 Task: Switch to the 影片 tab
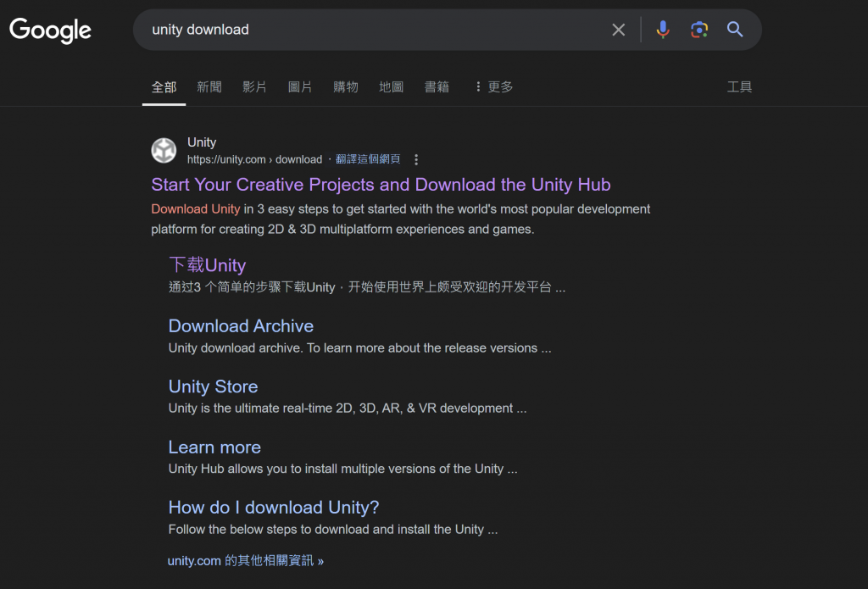tap(254, 87)
